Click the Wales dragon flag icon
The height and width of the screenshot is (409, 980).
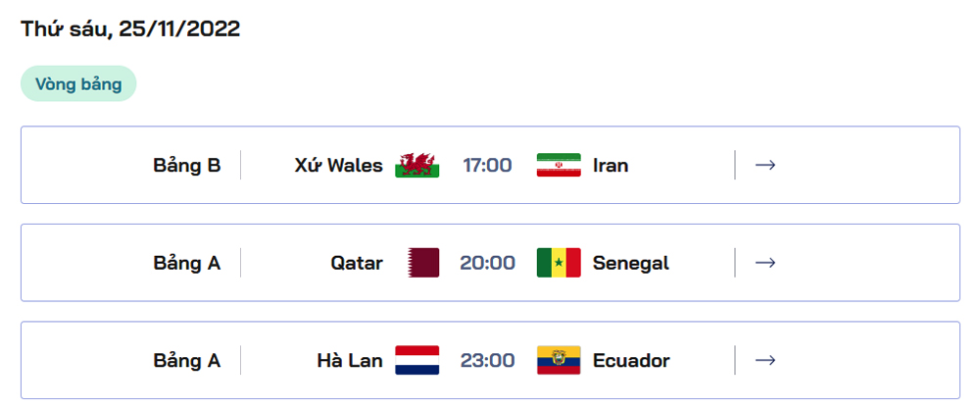[416, 165]
